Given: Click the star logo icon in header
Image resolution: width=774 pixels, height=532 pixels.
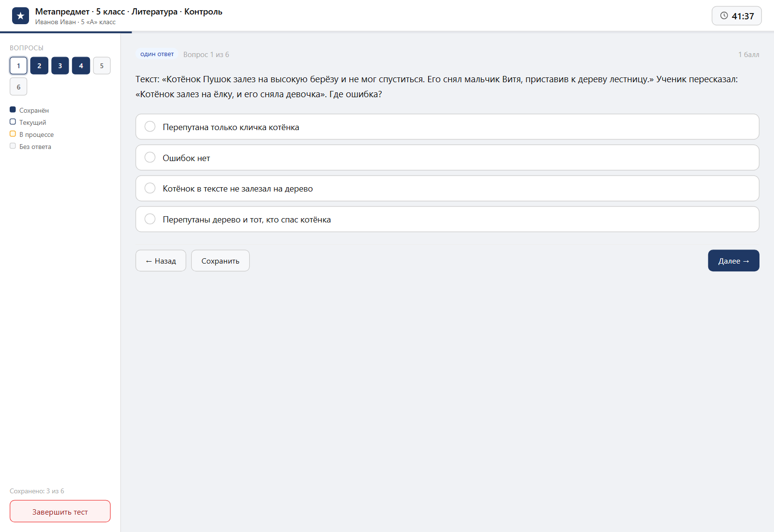Looking at the screenshot, I should [20, 16].
